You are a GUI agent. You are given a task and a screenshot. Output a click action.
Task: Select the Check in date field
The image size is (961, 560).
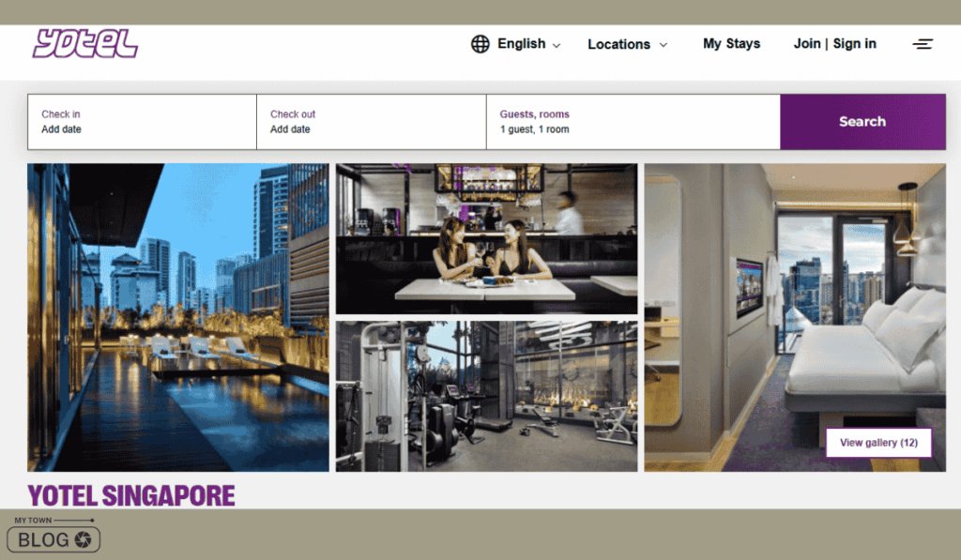coord(143,121)
